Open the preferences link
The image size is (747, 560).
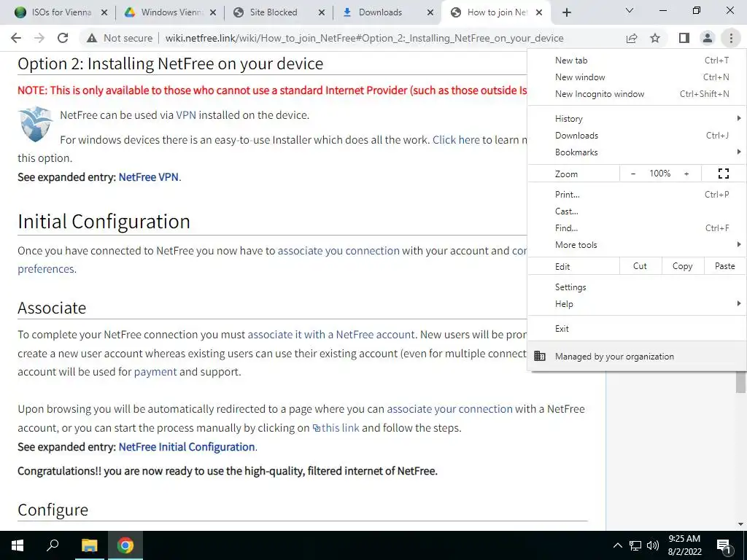click(x=46, y=269)
